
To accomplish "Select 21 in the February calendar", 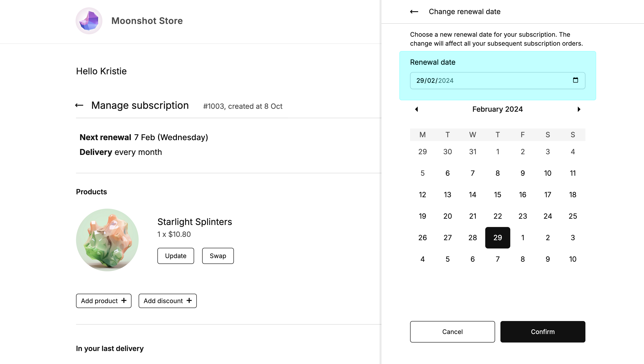I will 472,216.
